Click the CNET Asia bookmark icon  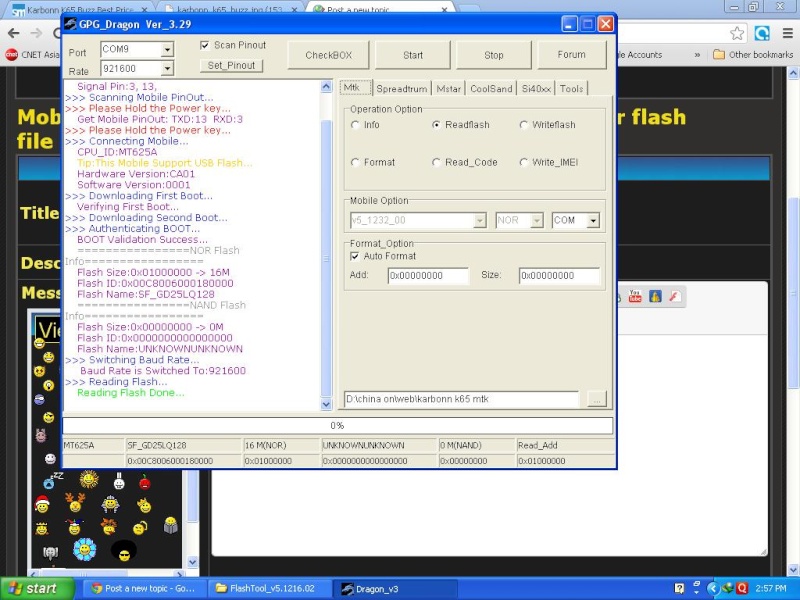coord(11,55)
